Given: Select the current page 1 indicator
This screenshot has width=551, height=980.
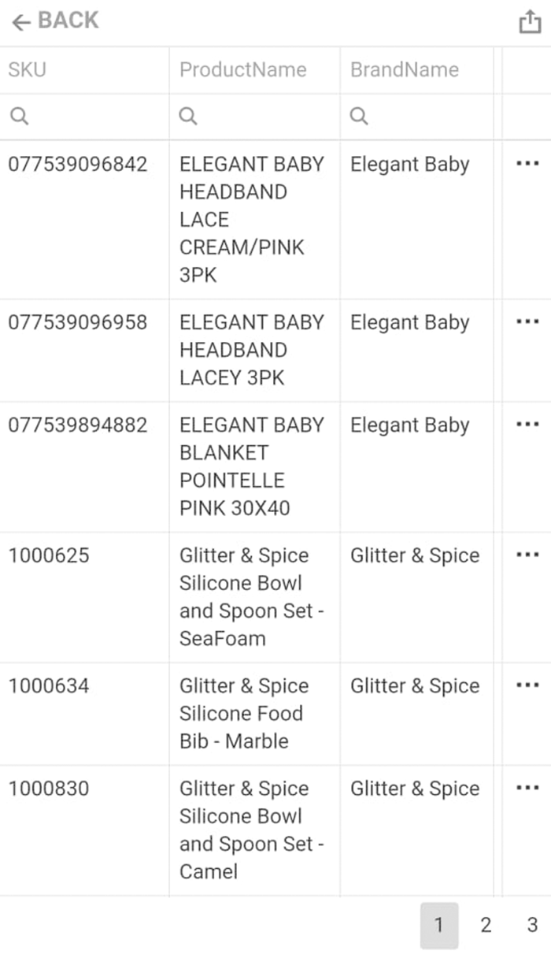Looking at the screenshot, I should (x=439, y=926).
